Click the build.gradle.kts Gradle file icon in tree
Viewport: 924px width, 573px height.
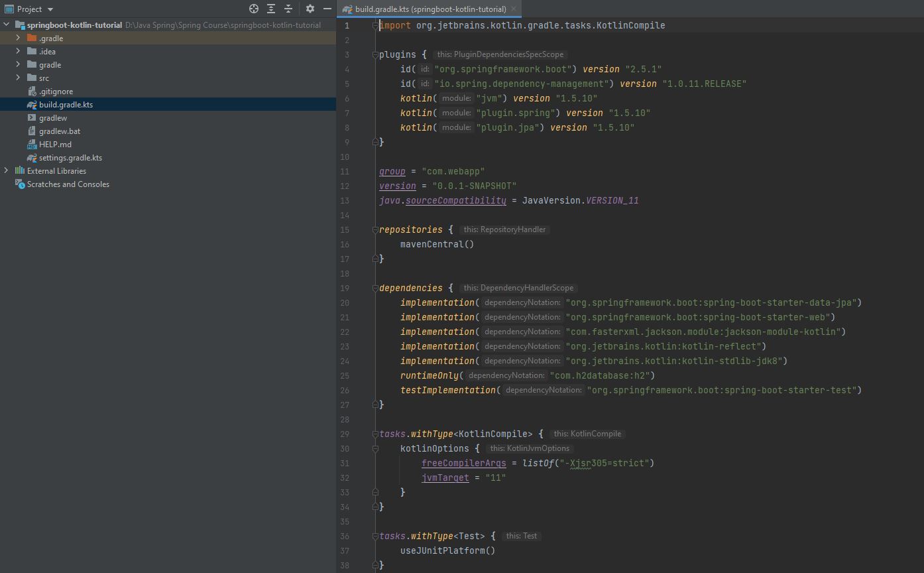tap(32, 105)
